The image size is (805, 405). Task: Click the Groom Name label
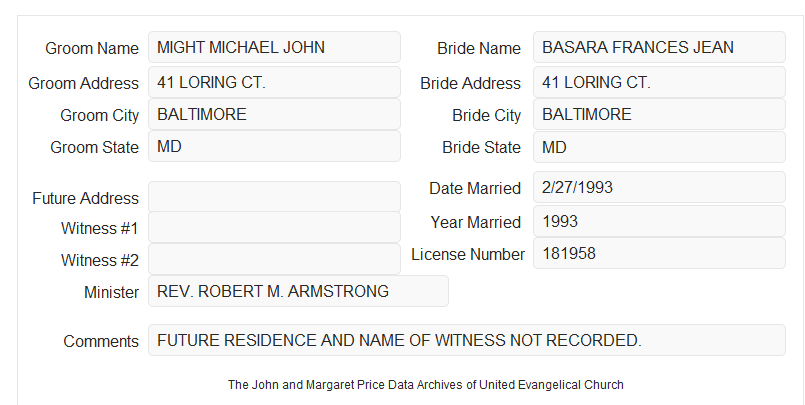tap(92, 48)
